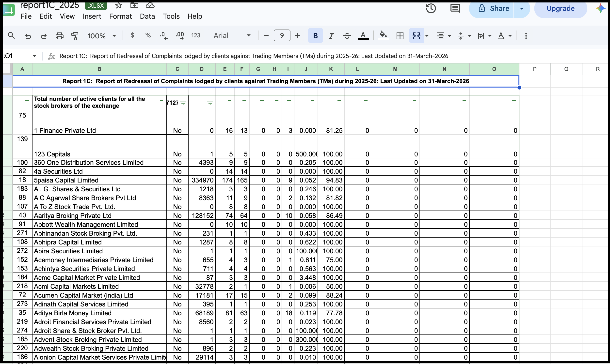Image resolution: width=610 pixels, height=364 pixels.
Task: Open comments panel
Action: pyautogui.click(x=455, y=9)
